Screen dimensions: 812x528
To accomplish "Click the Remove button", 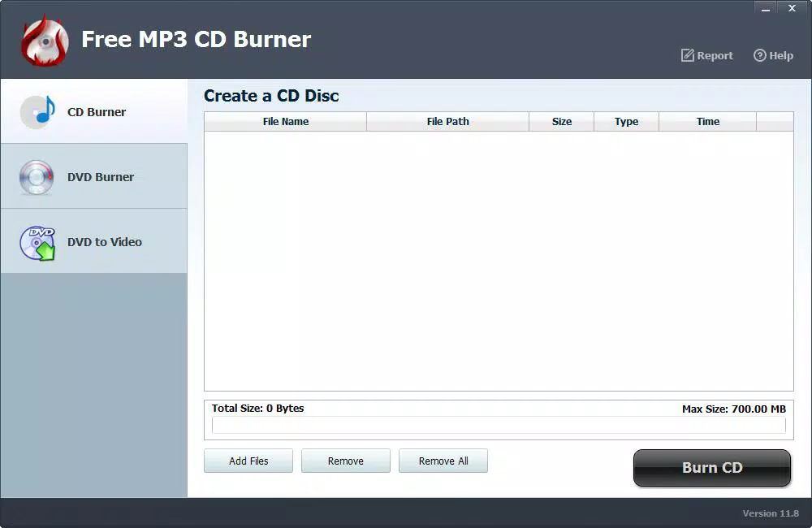I will click(x=346, y=461).
